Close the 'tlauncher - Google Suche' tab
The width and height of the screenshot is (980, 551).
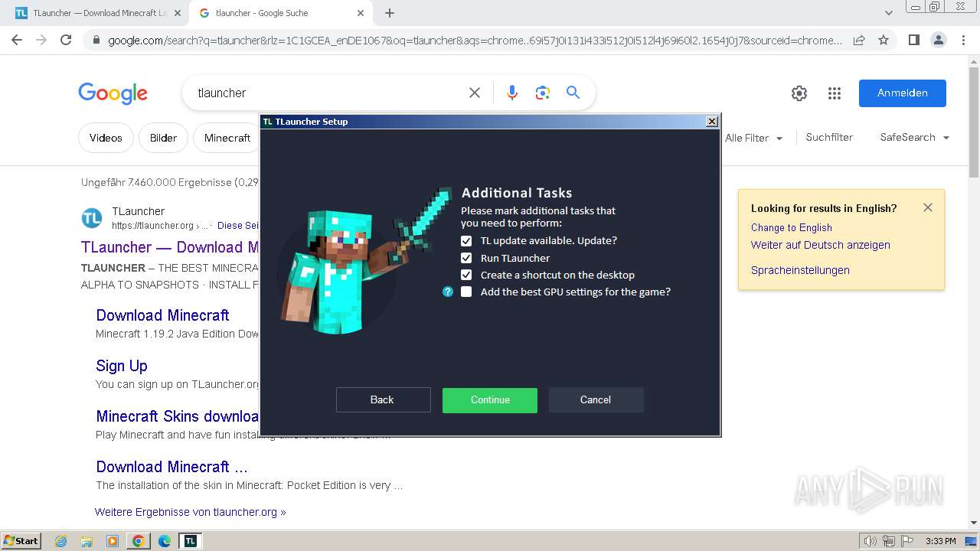(361, 13)
